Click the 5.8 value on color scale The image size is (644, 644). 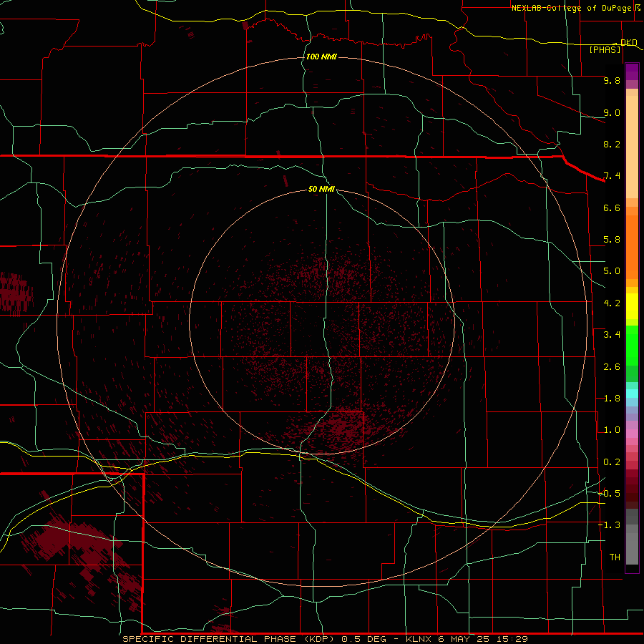612,240
